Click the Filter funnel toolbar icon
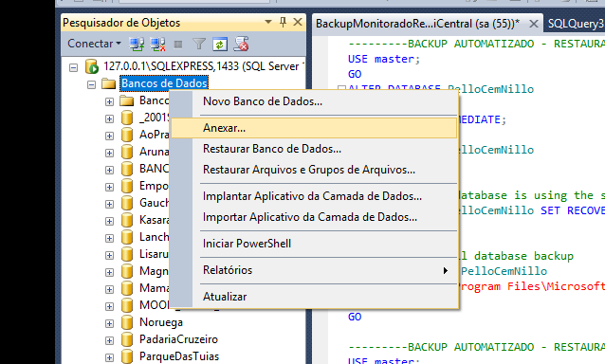605x364 pixels. point(199,44)
